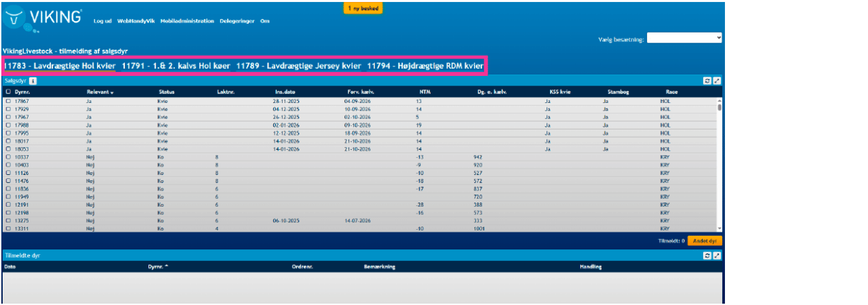The image size is (868, 305).
Task: Open the 1 ny besked notification
Action: coord(363,8)
